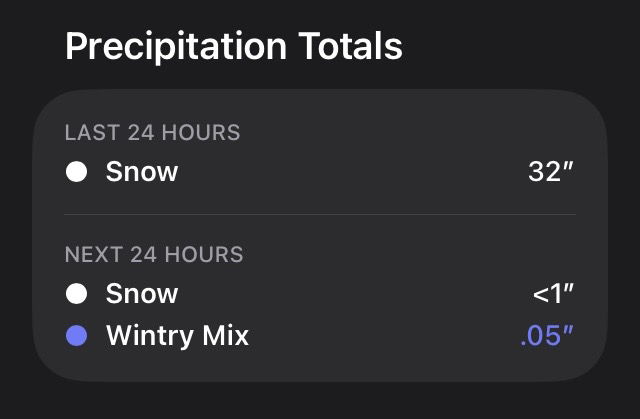Tap the purple .05″ Wintry Mix value

click(547, 336)
